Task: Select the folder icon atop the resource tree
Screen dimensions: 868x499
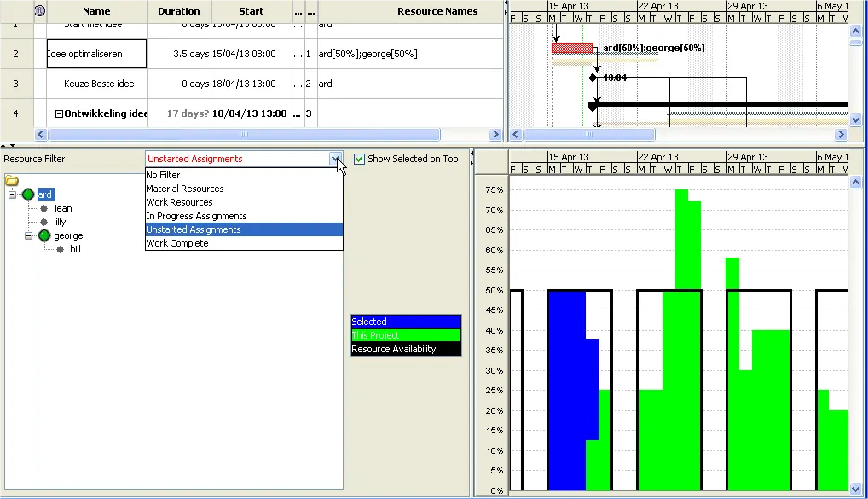Action: point(12,181)
